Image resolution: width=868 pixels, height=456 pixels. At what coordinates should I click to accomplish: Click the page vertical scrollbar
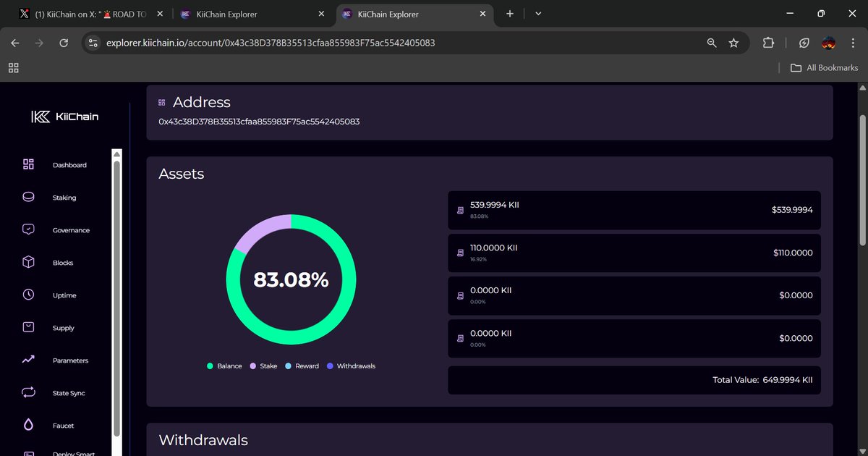click(x=862, y=181)
